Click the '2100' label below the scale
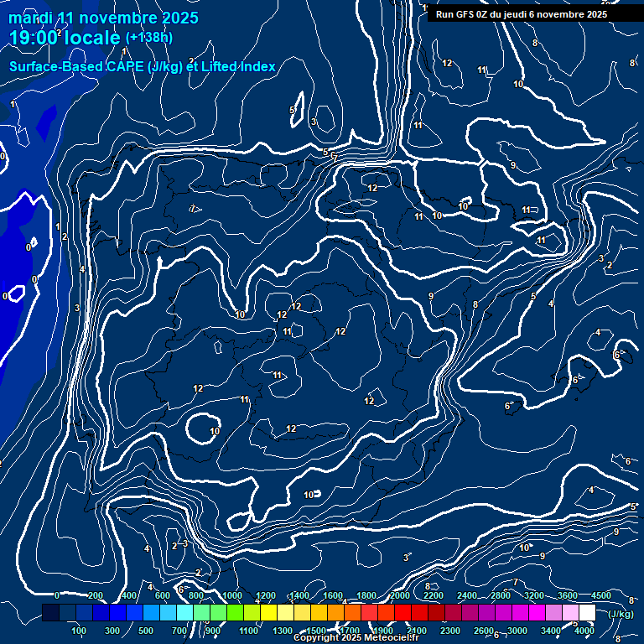 [417, 631]
